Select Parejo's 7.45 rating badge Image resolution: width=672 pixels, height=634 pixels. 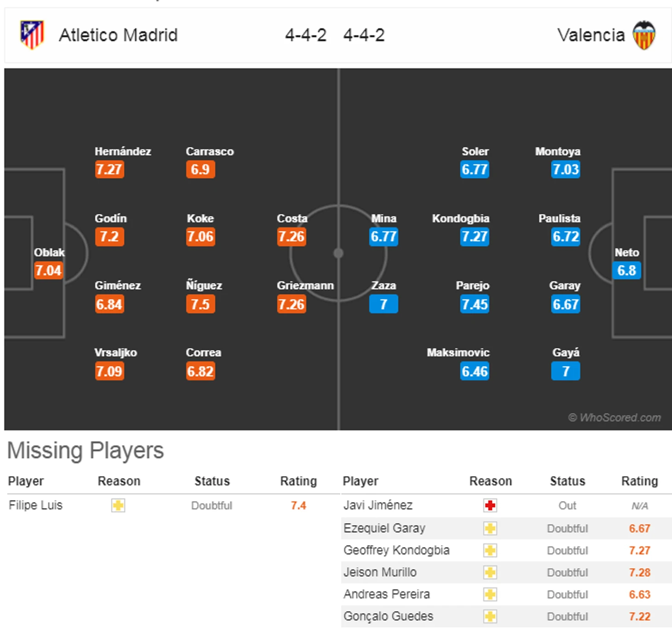pos(475,304)
